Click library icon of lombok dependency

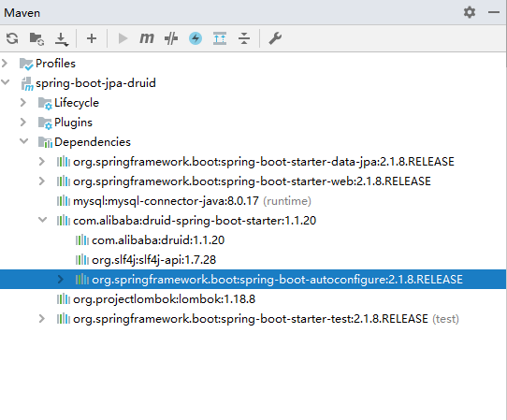(x=64, y=299)
